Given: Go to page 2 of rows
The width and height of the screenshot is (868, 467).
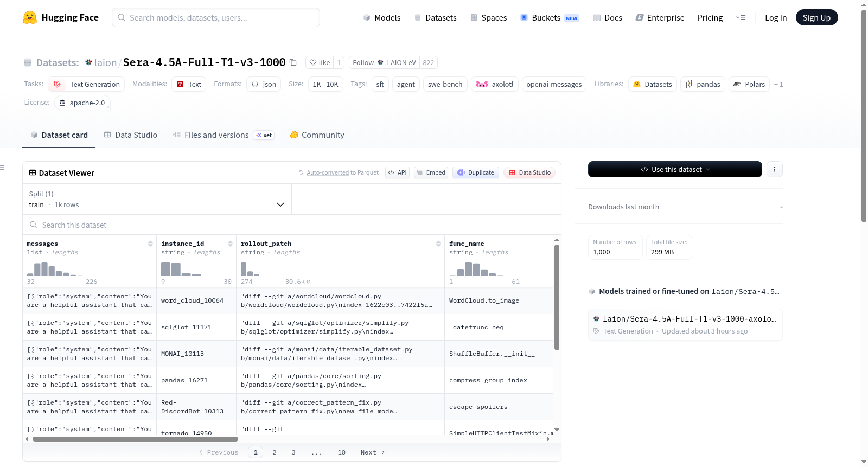Looking at the screenshot, I should [x=275, y=452].
